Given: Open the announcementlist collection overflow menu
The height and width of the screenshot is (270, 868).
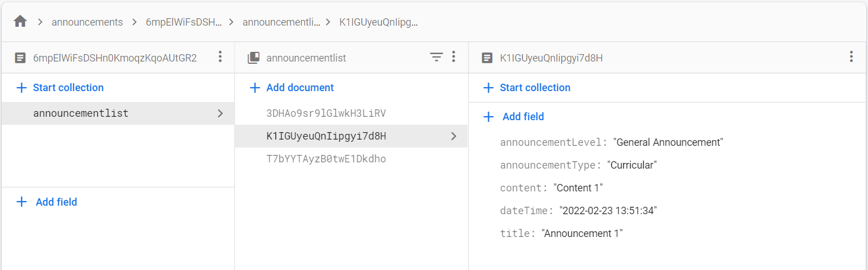Looking at the screenshot, I should point(454,57).
